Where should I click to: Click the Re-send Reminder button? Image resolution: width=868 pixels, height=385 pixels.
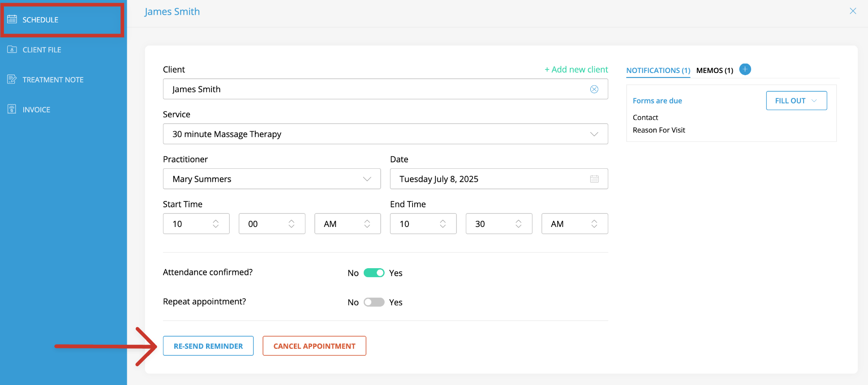208,346
